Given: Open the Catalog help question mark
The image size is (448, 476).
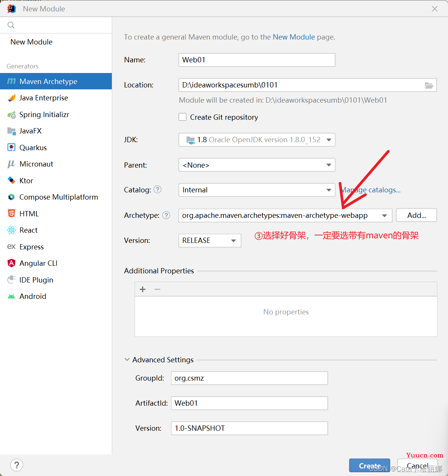Looking at the screenshot, I should (157, 189).
